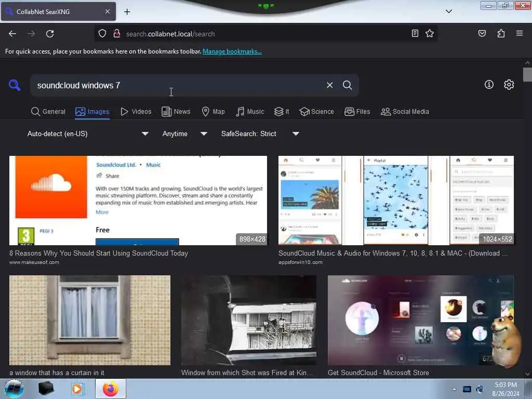Switch to the News category tab
Screen dimensions: 532x399
pos(176,112)
